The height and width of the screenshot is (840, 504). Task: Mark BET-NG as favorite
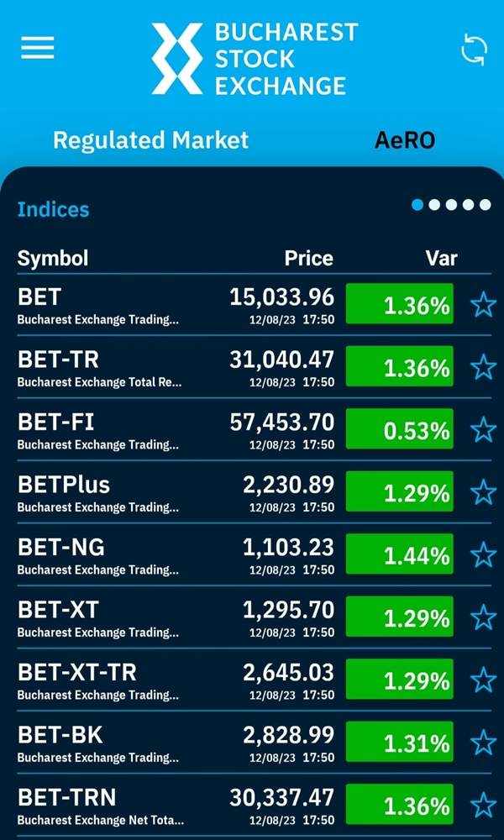click(x=483, y=555)
